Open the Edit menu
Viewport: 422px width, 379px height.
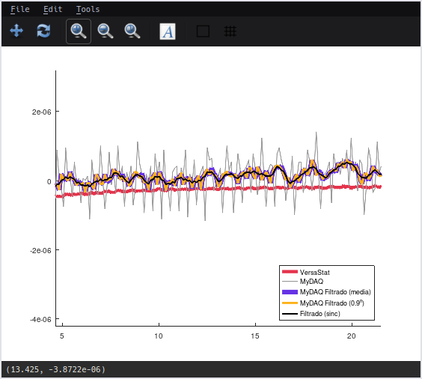click(x=53, y=9)
